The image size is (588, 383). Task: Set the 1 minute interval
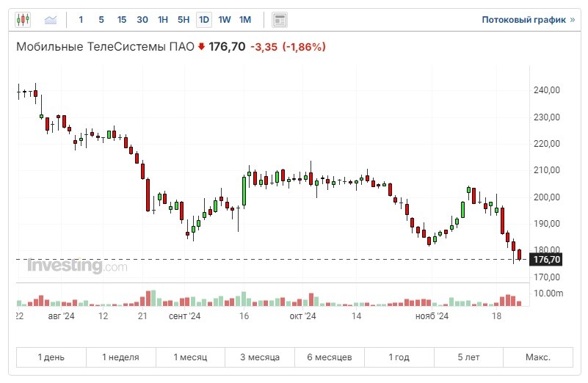(81, 20)
